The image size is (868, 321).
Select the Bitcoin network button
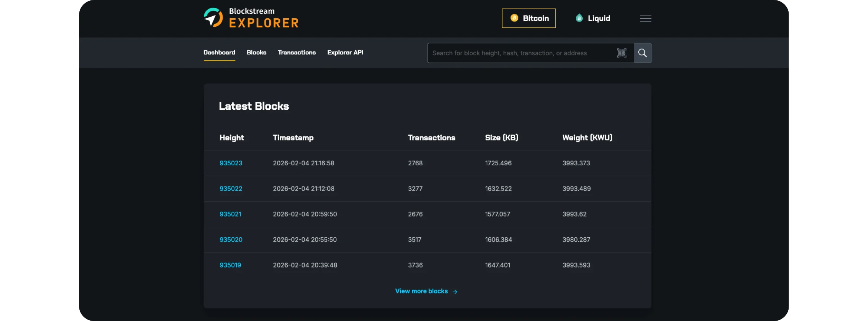point(529,18)
